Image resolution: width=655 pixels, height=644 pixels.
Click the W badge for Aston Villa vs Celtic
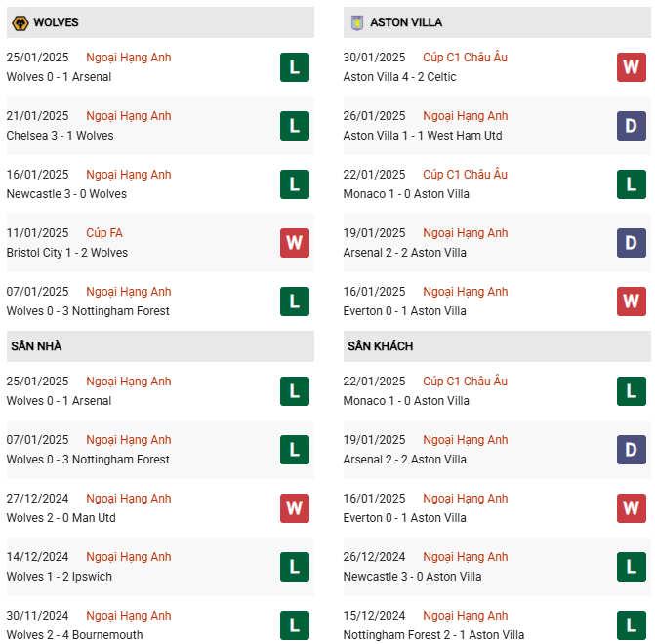coord(631,67)
